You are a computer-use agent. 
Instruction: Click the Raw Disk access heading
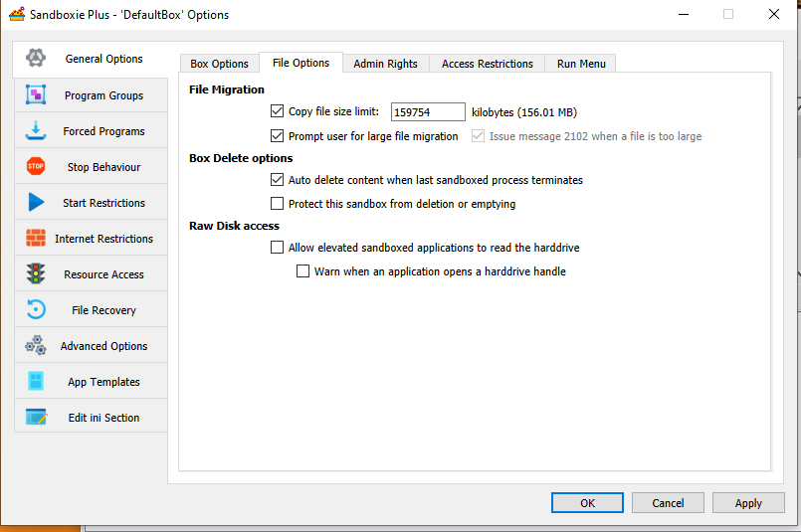click(x=234, y=226)
